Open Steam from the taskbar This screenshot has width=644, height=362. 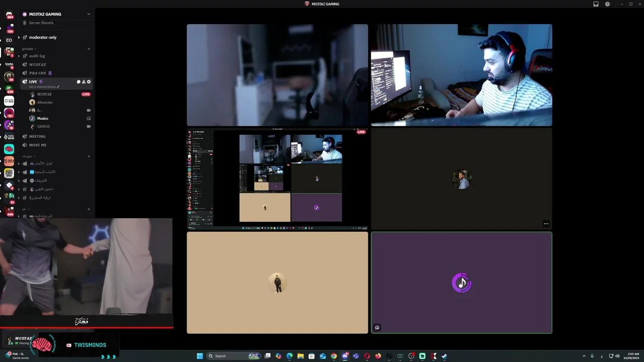pos(444,356)
